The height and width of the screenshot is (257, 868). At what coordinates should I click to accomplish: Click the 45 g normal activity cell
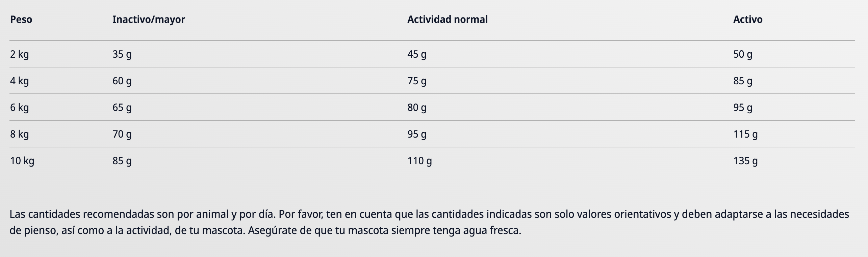tap(417, 54)
